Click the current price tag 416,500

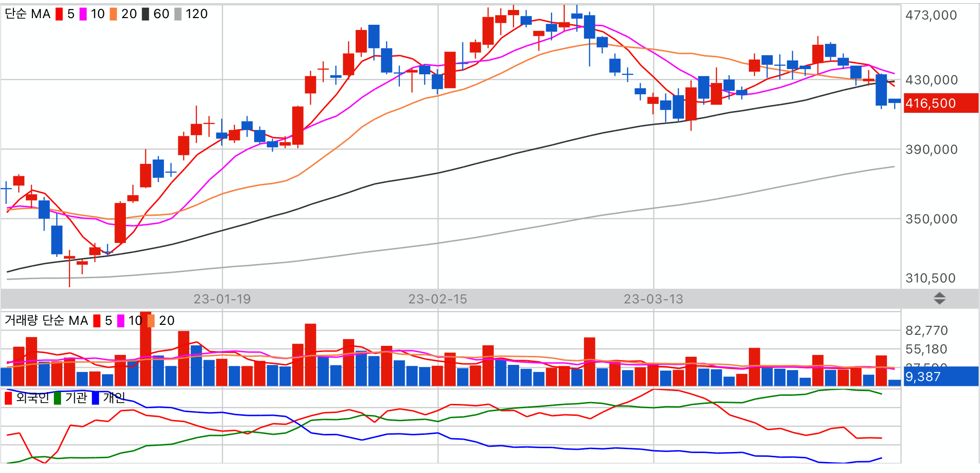click(x=940, y=103)
